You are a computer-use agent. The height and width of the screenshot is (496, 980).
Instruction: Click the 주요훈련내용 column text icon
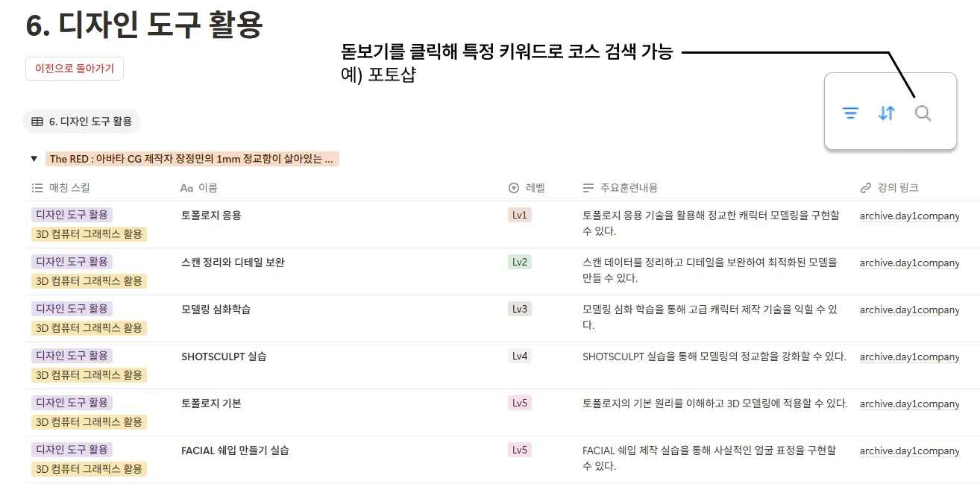588,188
